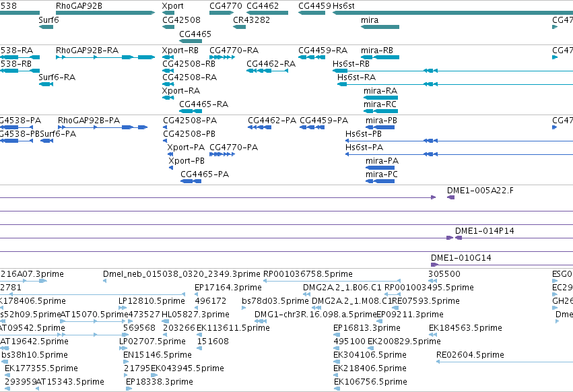Click the CG42508-PB protein label
This screenshot has height=392, width=573.
pyautogui.click(x=189, y=134)
